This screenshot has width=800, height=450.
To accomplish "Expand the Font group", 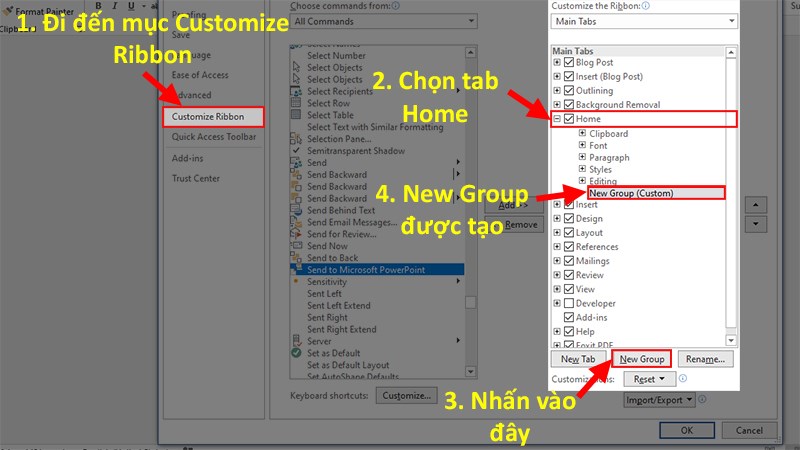I will 582,145.
